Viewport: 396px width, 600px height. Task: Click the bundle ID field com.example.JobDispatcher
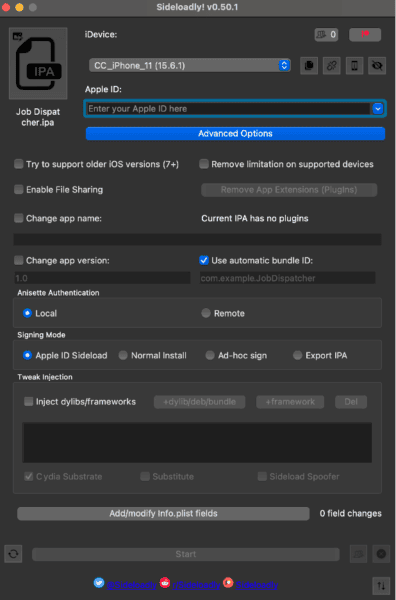click(287, 278)
